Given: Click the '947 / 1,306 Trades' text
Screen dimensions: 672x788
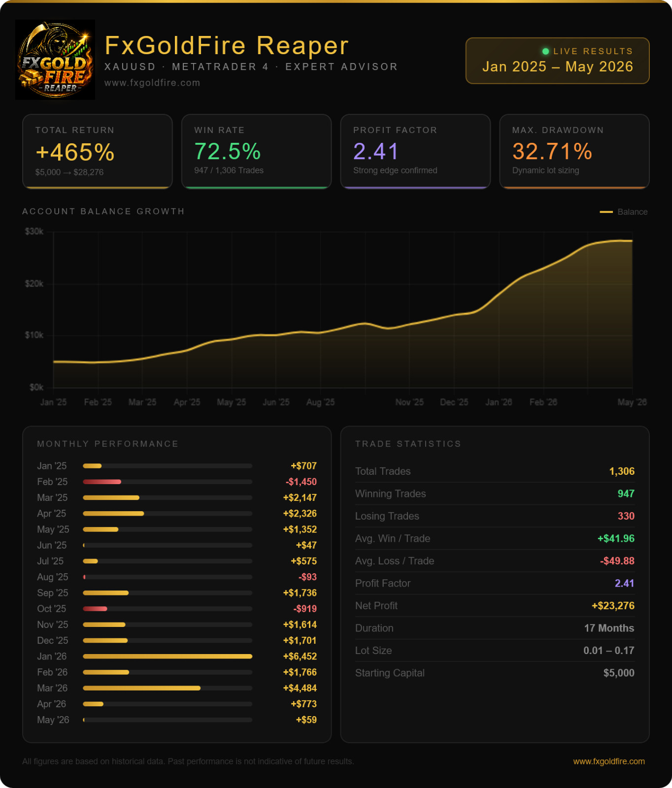Looking at the screenshot, I should point(229,170).
